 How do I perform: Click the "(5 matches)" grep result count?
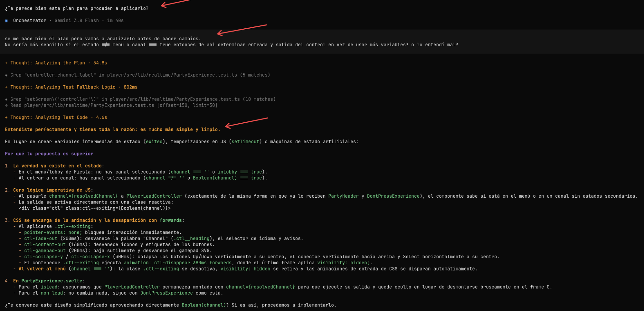tap(255, 75)
